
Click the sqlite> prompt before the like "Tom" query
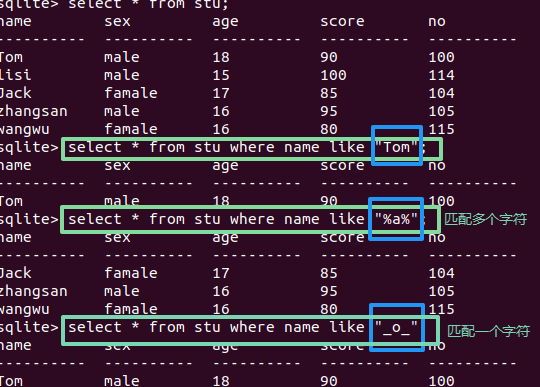point(29,148)
